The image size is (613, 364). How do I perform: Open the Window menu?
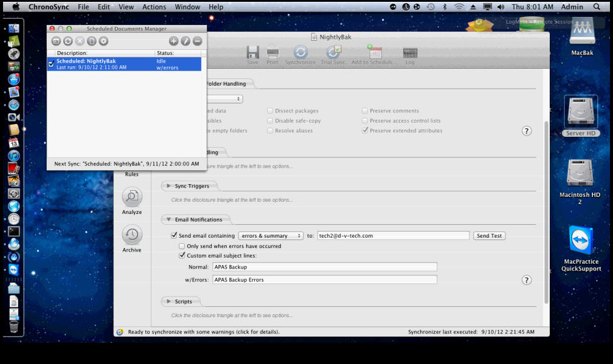tap(187, 7)
